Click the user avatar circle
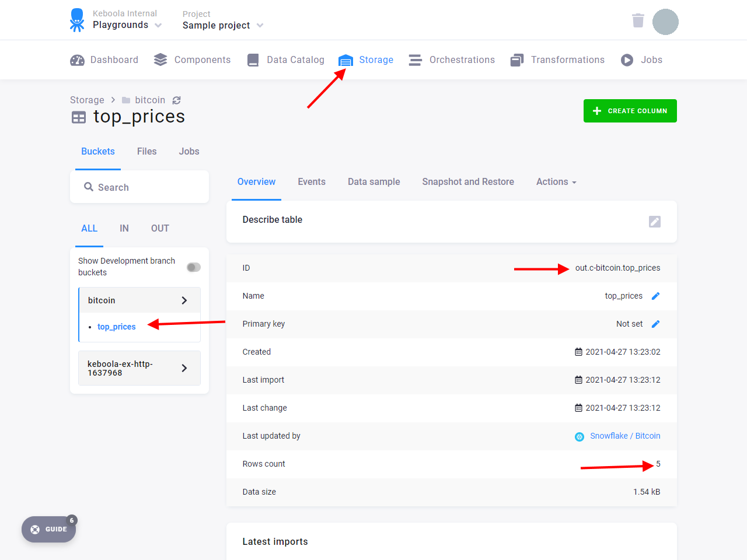747x560 pixels. (x=665, y=22)
